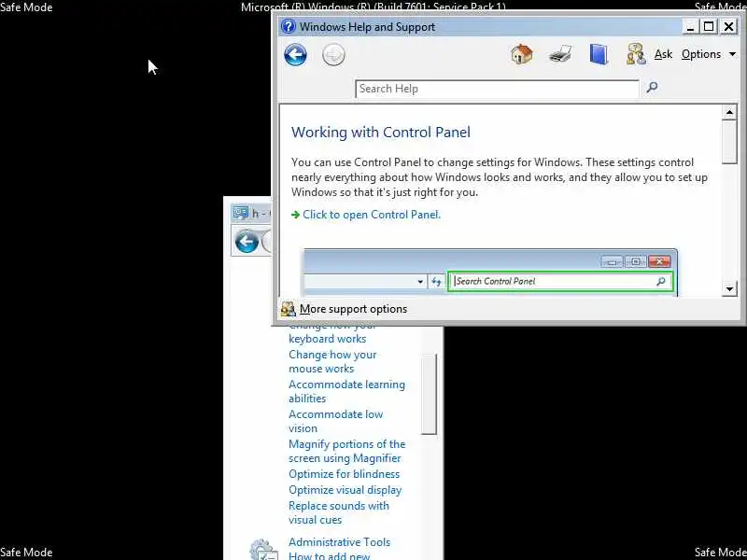
Task: Click the Working with Control Panel heading
Action: coord(381,132)
